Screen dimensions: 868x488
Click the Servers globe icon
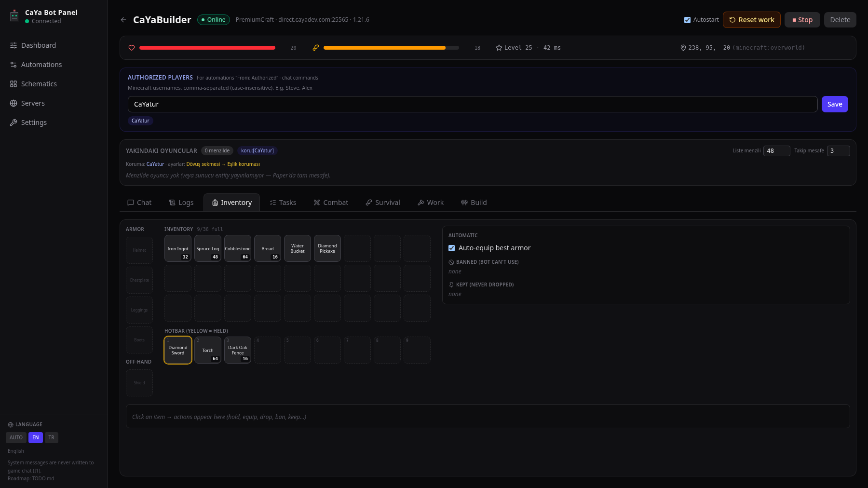click(x=14, y=103)
